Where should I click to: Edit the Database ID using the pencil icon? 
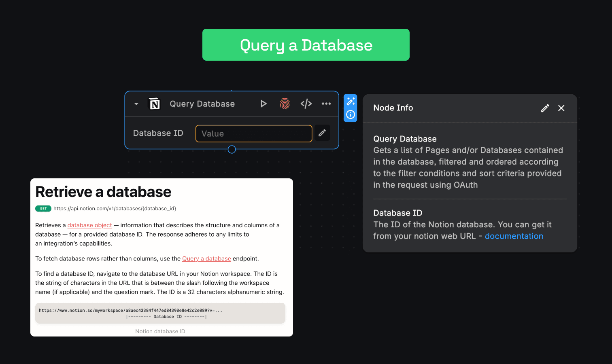coord(322,133)
